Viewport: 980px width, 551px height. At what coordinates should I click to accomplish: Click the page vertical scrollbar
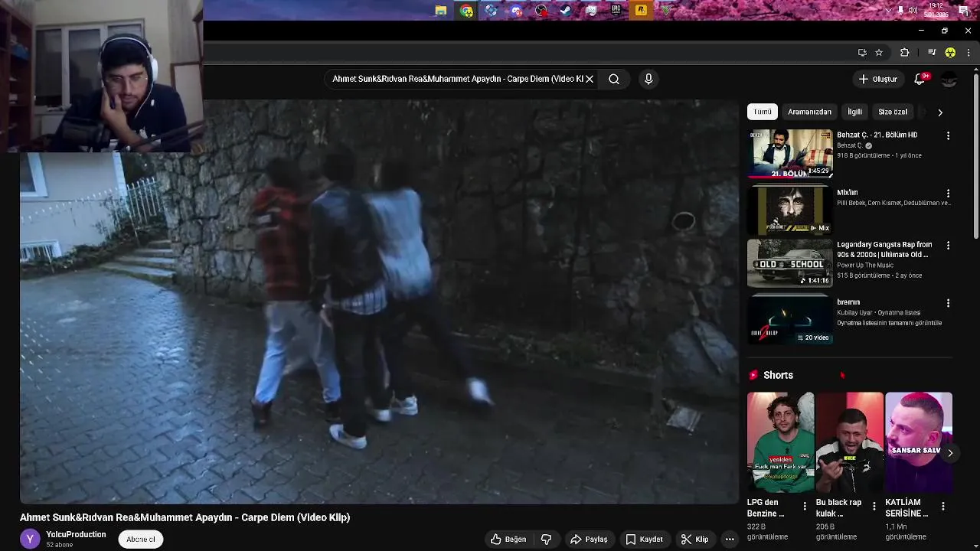(x=975, y=155)
